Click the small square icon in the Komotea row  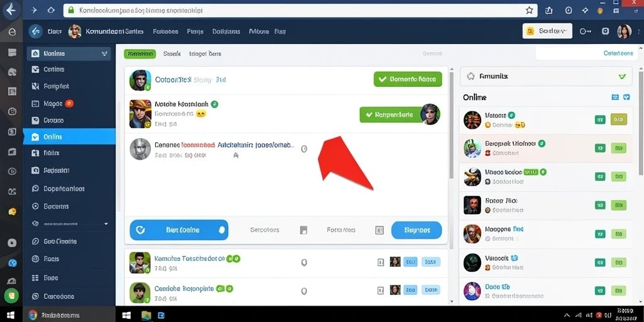[x=380, y=262]
